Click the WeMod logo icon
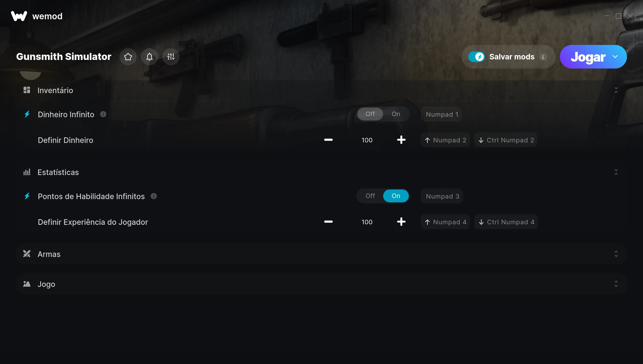This screenshot has height=364, width=643. pos(19,16)
